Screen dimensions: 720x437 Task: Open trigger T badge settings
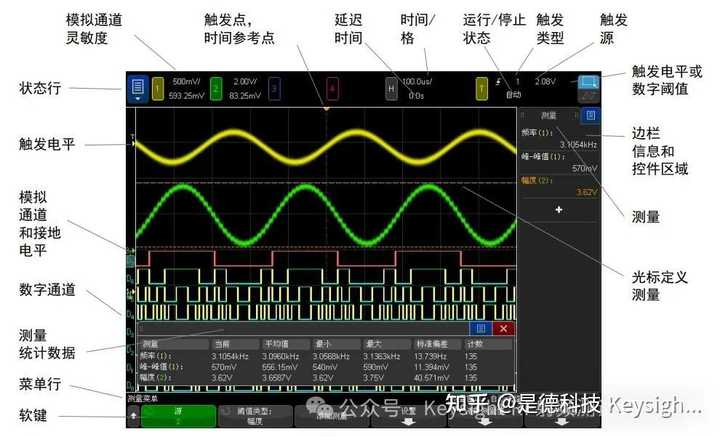click(481, 88)
